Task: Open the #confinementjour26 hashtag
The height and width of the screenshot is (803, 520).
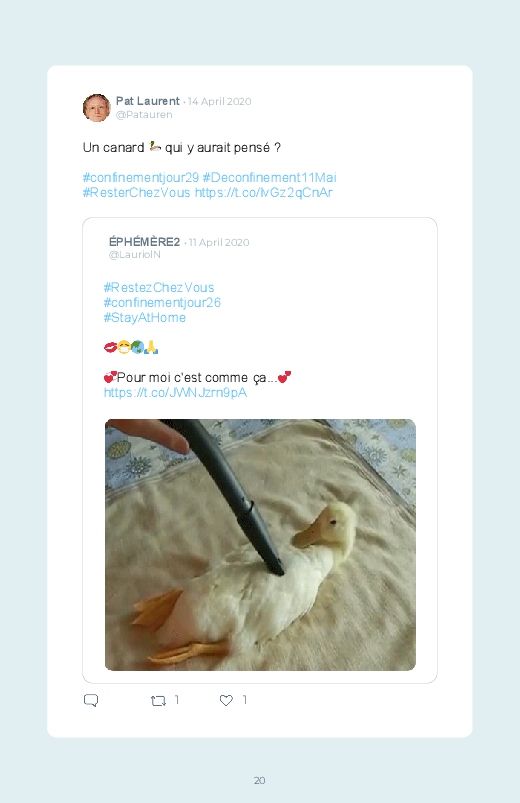Action: pyautogui.click(x=162, y=303)
